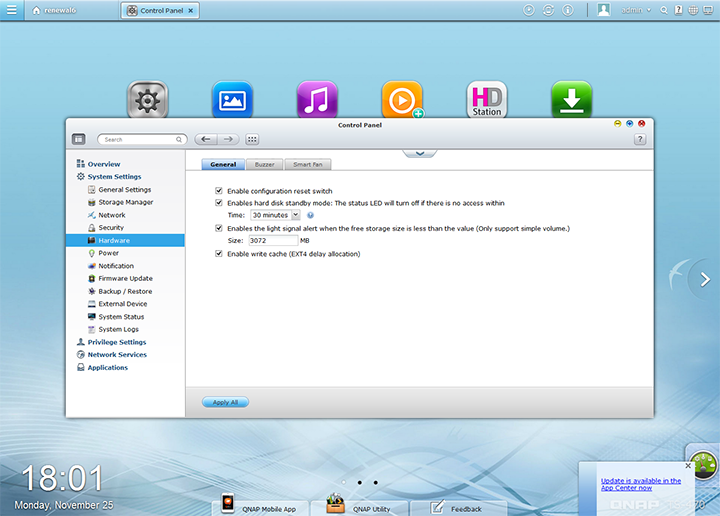This screenshot has width=720, height=516.
Task: Click the QNAP Mobile App shortcut
Action: pos(258,507)
